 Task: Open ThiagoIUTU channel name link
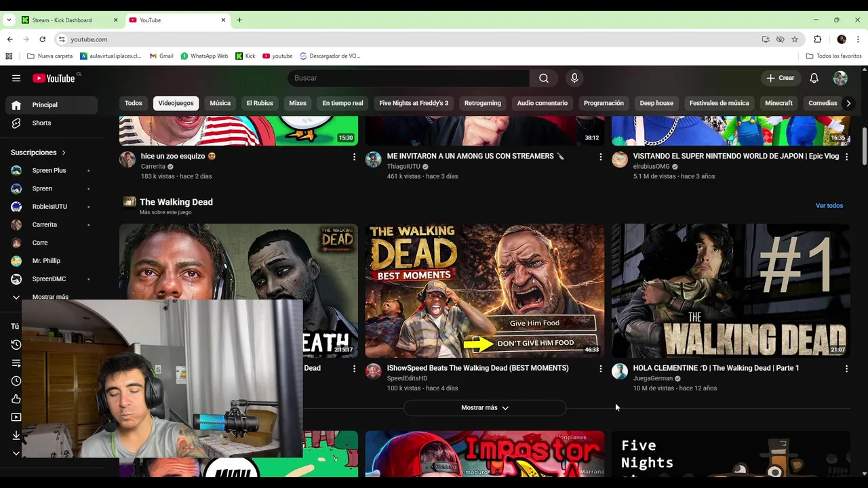point(403,167)
